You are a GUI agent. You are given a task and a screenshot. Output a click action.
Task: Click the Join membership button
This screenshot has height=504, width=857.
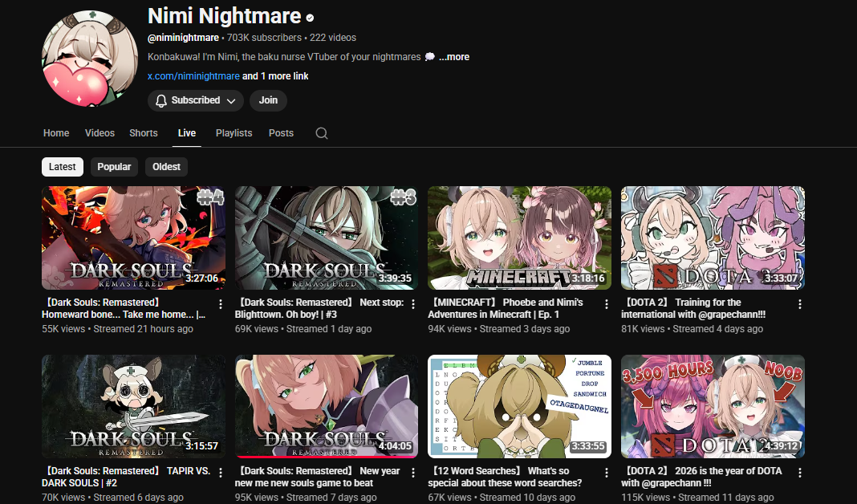pos(268,100)
